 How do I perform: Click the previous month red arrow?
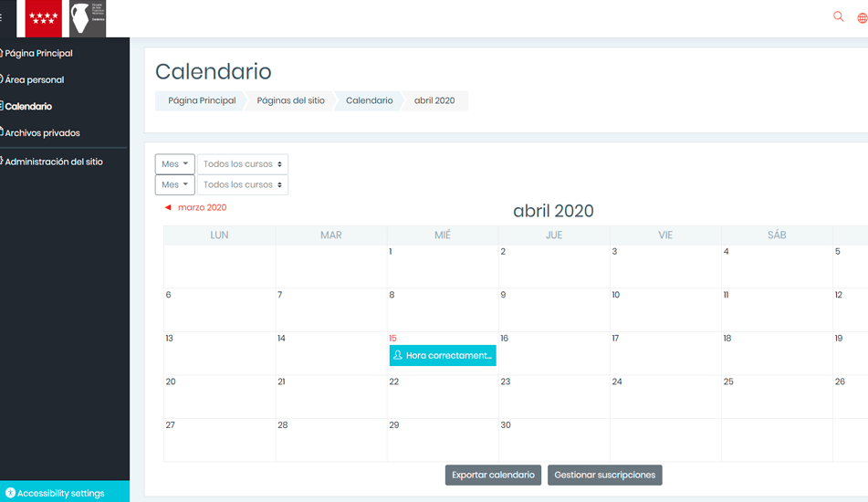168,207
